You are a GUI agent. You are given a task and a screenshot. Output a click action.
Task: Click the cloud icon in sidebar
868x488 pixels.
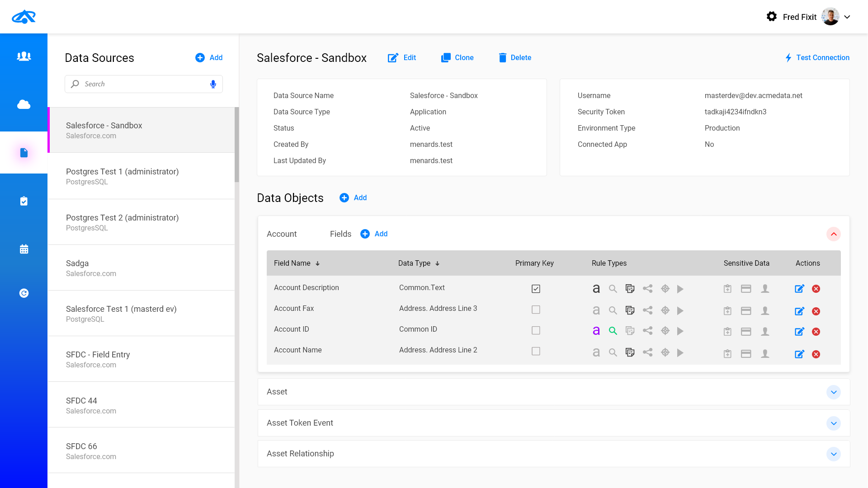pos(24,104)
